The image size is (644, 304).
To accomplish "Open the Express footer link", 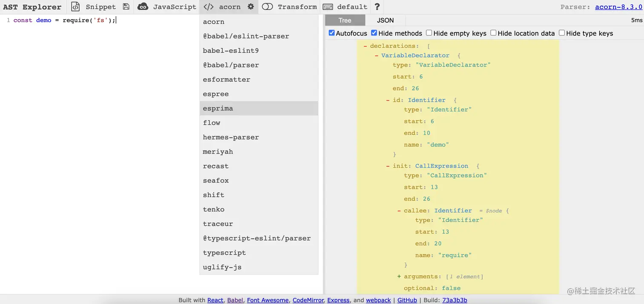I will click(339, 300).
